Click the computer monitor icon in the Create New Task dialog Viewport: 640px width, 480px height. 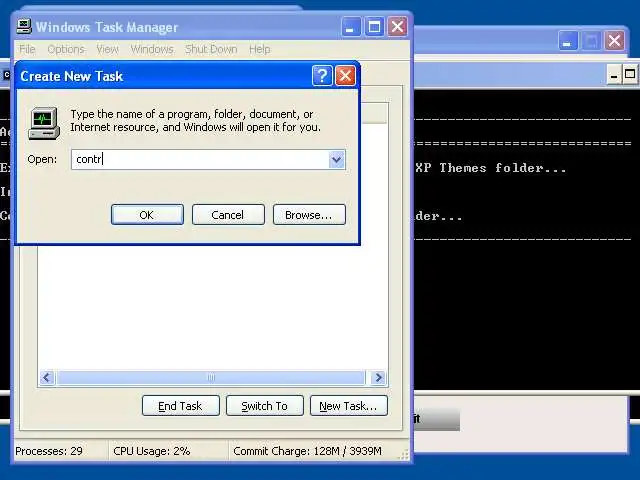click(44, 123)
